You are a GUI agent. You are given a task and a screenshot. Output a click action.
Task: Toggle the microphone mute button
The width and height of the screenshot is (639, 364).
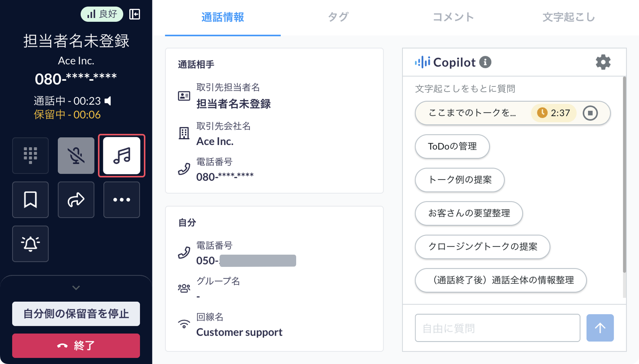[x=76, y=156]
